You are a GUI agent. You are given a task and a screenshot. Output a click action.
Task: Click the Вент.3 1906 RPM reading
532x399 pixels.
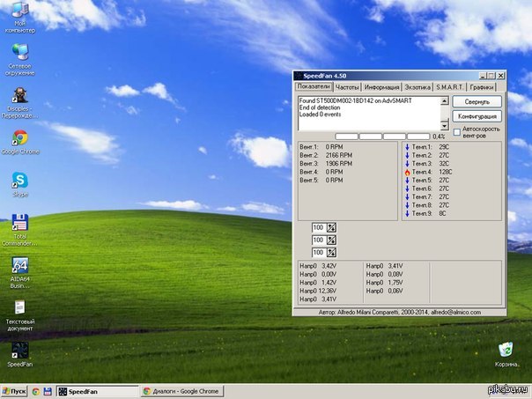tap(326, 164)
